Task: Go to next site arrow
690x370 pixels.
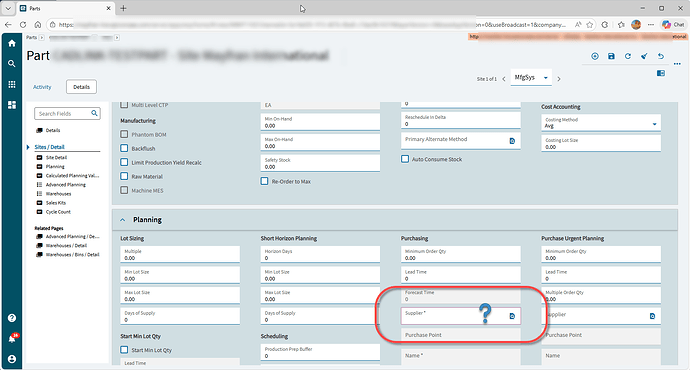Action: [x=559, y=79]
